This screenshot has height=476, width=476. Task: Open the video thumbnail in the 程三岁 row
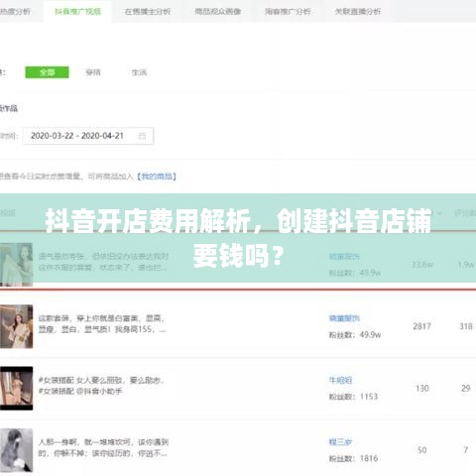coord(16,450)
